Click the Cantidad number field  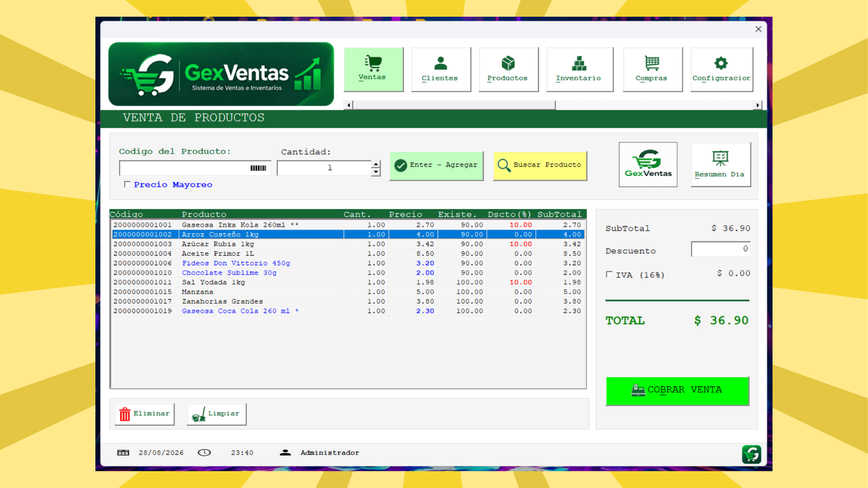point(324,168)
